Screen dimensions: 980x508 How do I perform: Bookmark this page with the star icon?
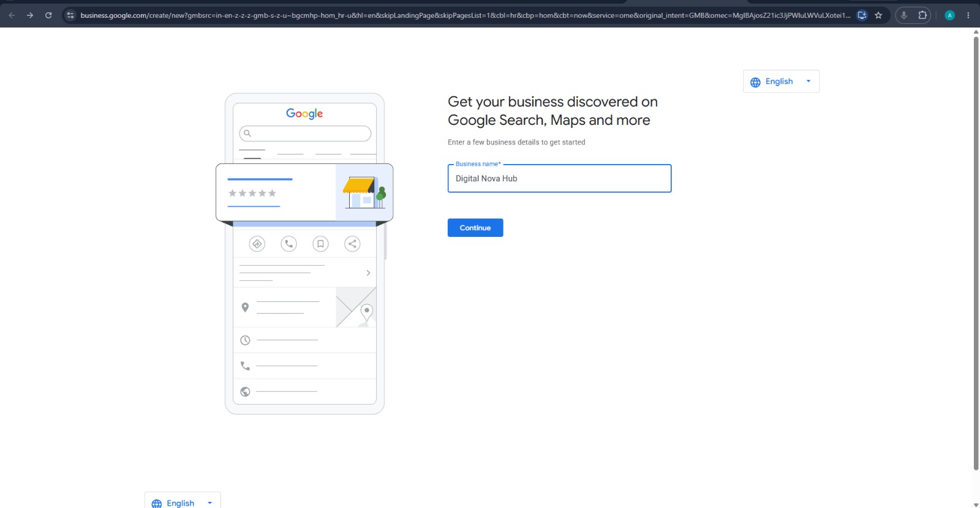point(878,15)
